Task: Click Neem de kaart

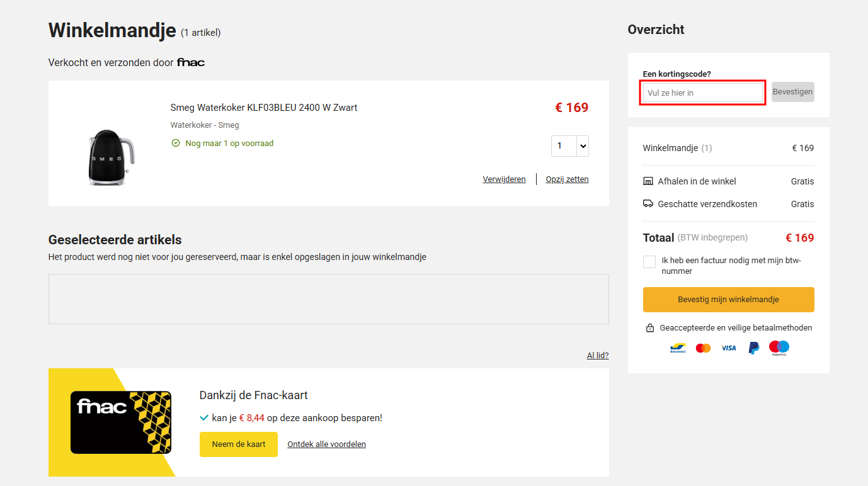Action: (238, 444)
